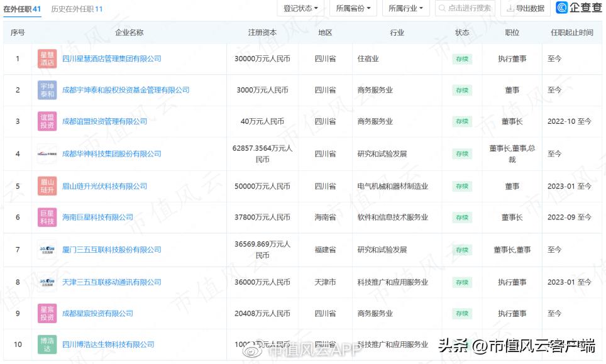Select the 在外任职 tab

pos(21,9)
